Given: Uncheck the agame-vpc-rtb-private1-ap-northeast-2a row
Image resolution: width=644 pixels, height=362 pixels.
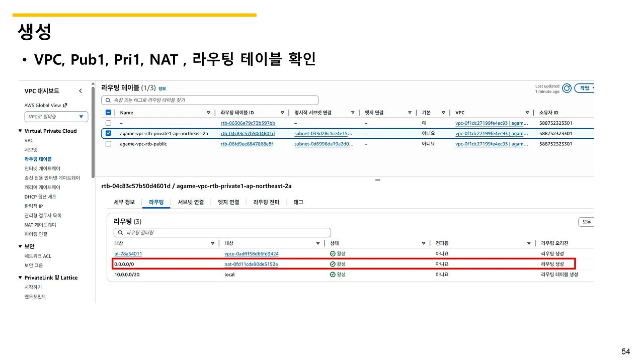Looking at the screenshot, I should pyautogui.click(x=109, y=133).
